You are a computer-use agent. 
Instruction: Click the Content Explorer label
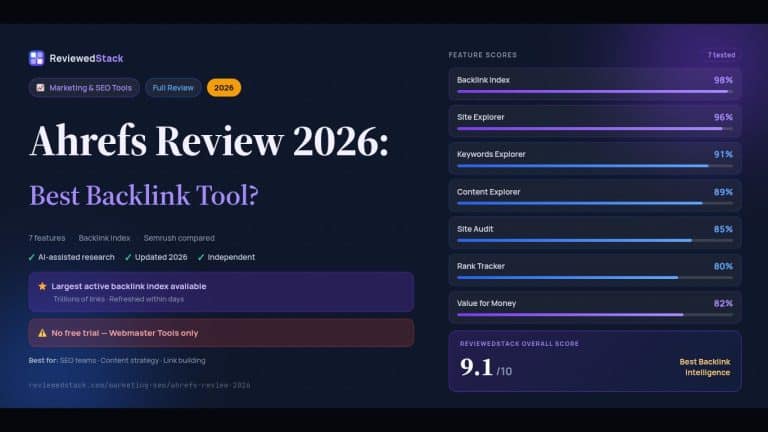[488, 192]
